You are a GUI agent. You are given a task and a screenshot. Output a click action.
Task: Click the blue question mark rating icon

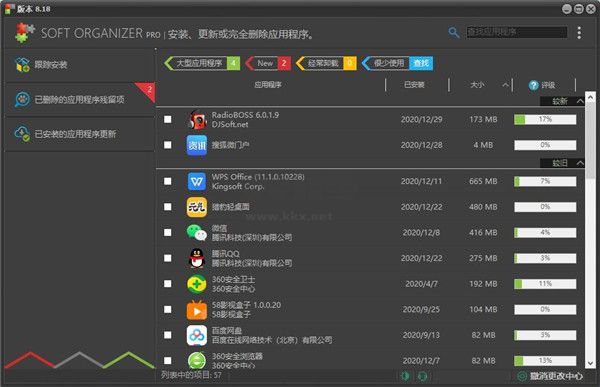[x=533, y=85]
